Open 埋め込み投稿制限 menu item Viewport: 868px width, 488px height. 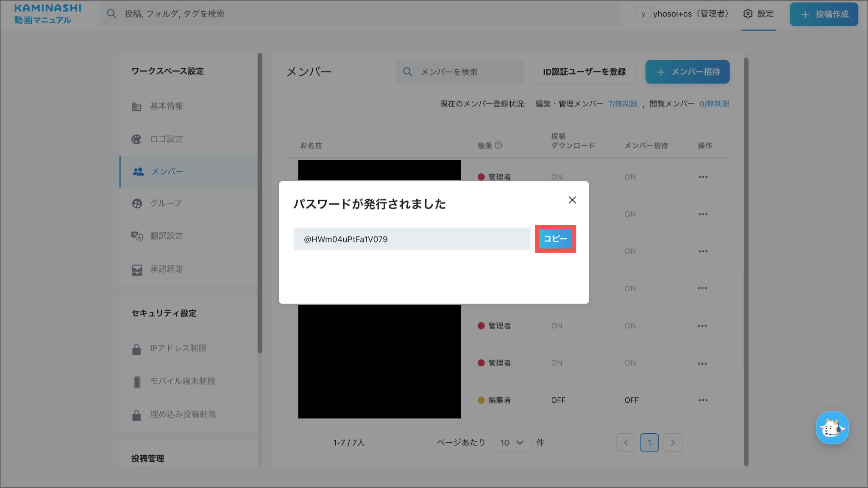tap(183, 414)
